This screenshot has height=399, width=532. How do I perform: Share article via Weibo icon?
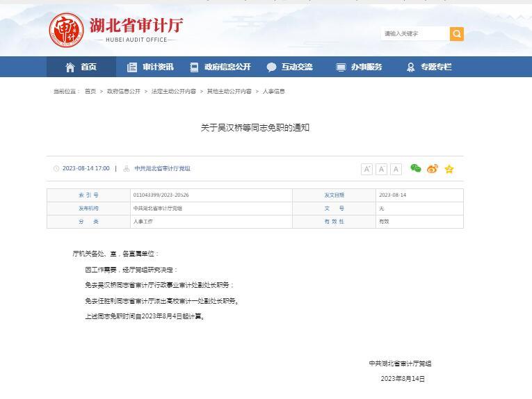(x=433, y=168)
